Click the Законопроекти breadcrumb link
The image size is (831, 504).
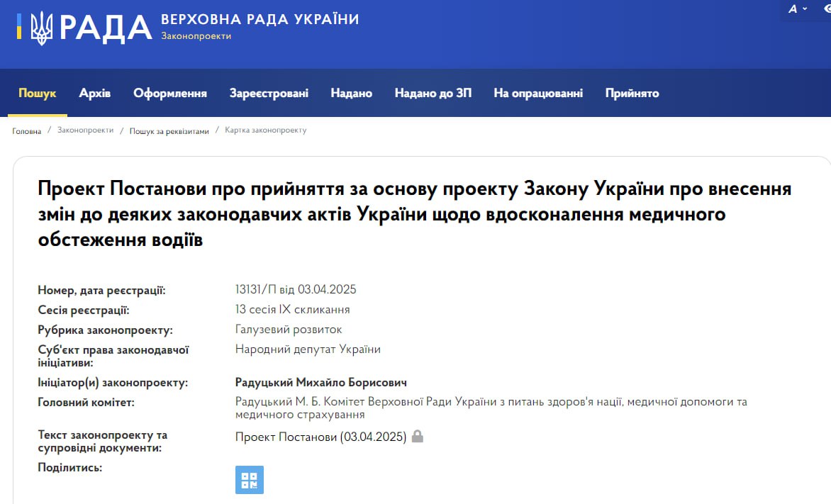click(x=85, y=130)
